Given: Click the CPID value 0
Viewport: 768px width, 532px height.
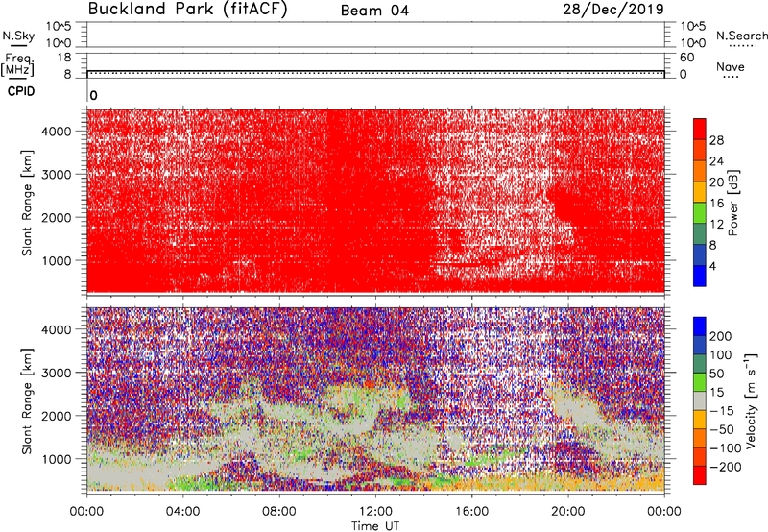Looking at the screenshot, I should (93, 96).
